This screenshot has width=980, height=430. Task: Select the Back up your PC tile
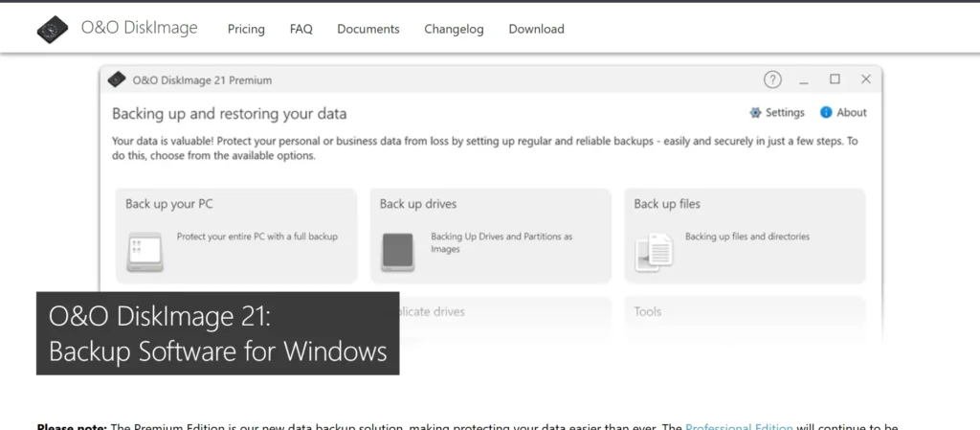235,236
